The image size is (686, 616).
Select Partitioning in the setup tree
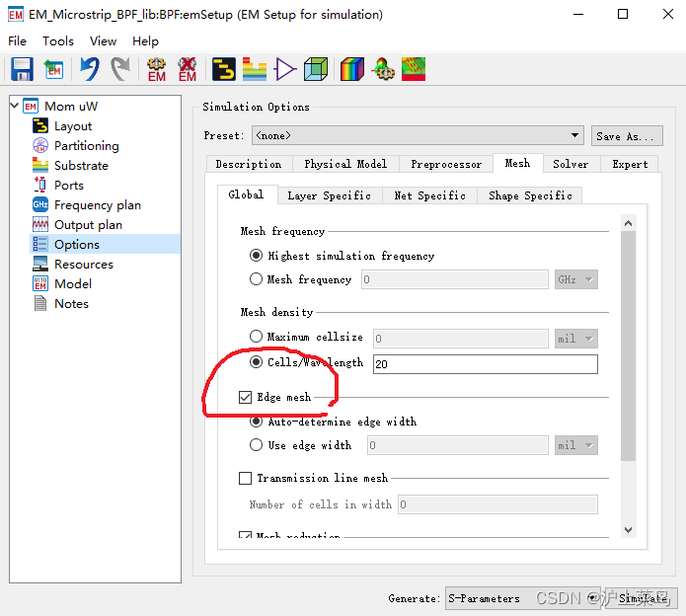click(86, 146)
